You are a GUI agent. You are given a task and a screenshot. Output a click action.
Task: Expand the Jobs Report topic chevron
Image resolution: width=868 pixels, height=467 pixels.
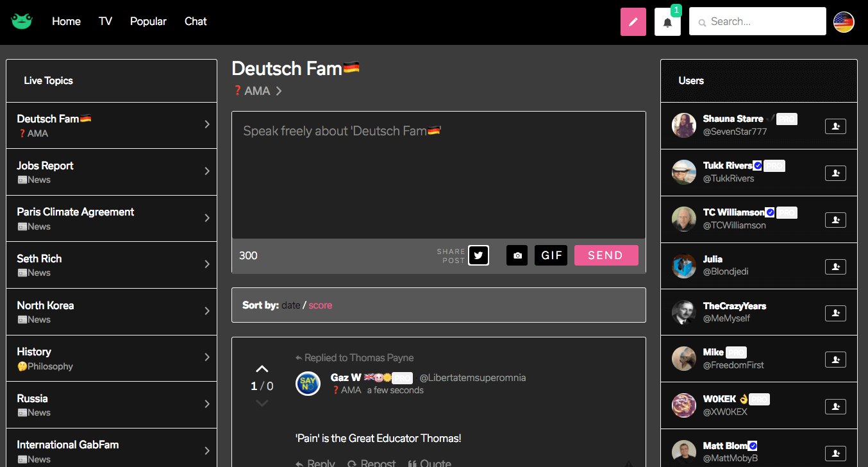tap(206, 171)
